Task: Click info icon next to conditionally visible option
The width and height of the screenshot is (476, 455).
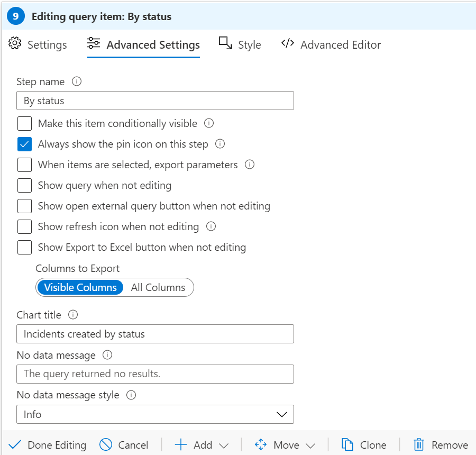Action: point(209,123)
